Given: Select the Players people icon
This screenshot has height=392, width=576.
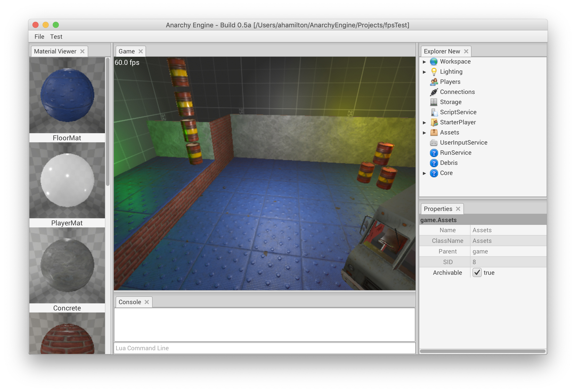Looking at the screenshot, I should [x=434, y=82].
